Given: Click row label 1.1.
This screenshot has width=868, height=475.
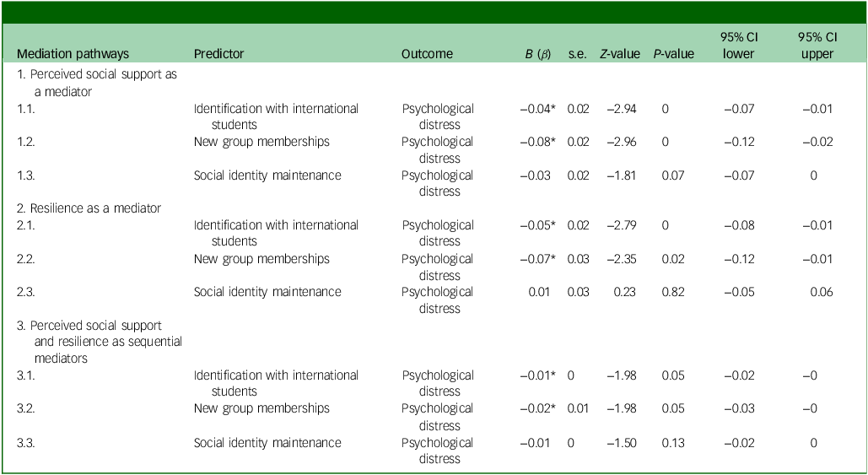Looking at the screenshot, I should [27, 109].
